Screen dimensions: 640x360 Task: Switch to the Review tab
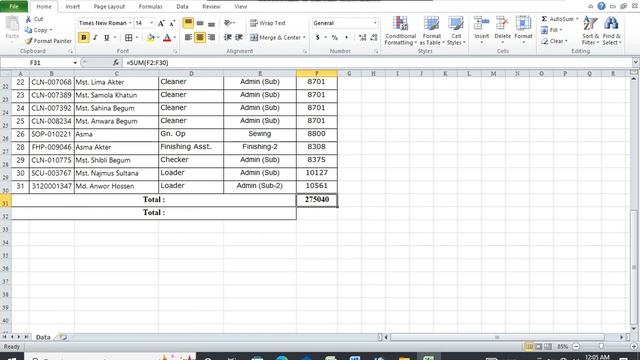point(211,7)
